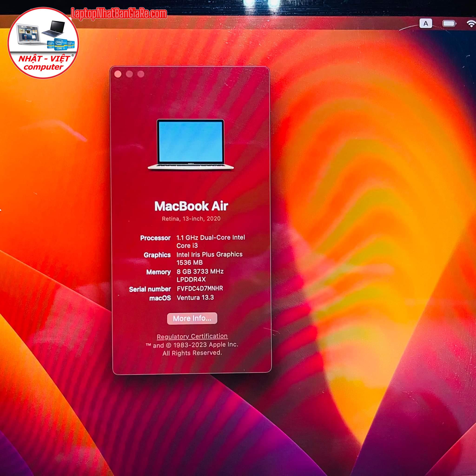The width and height of the screenshot is (476, 476).
Task: Open the Regulatory Certification link
Action: coord(192,336)
